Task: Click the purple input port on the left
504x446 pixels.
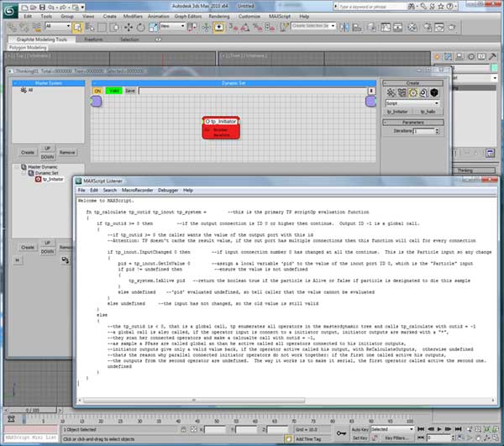Action: 95,101
